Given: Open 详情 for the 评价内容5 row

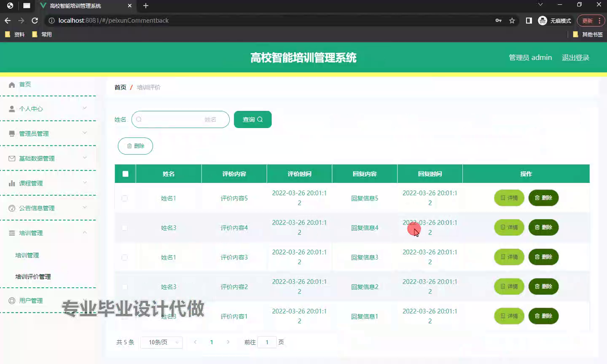Looking at the screenshot, I should [x=509, y=198].
